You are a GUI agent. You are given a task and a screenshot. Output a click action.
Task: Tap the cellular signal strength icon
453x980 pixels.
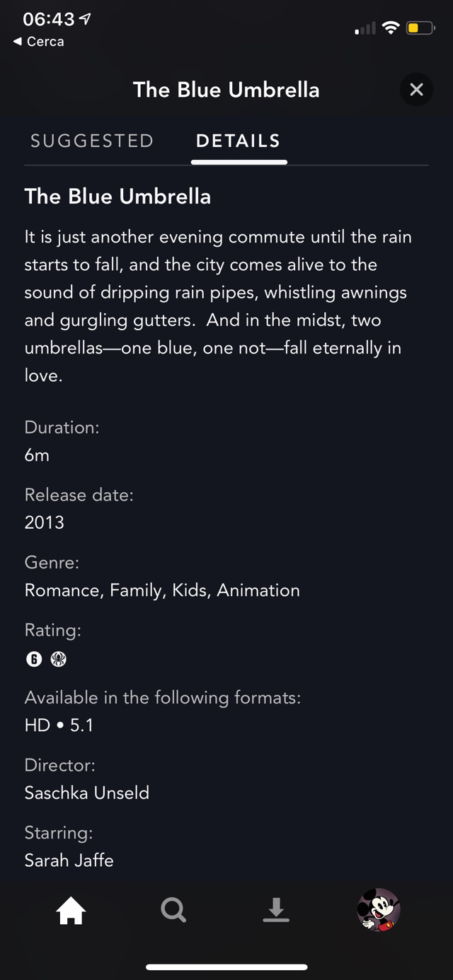click(x=365, y=29)
